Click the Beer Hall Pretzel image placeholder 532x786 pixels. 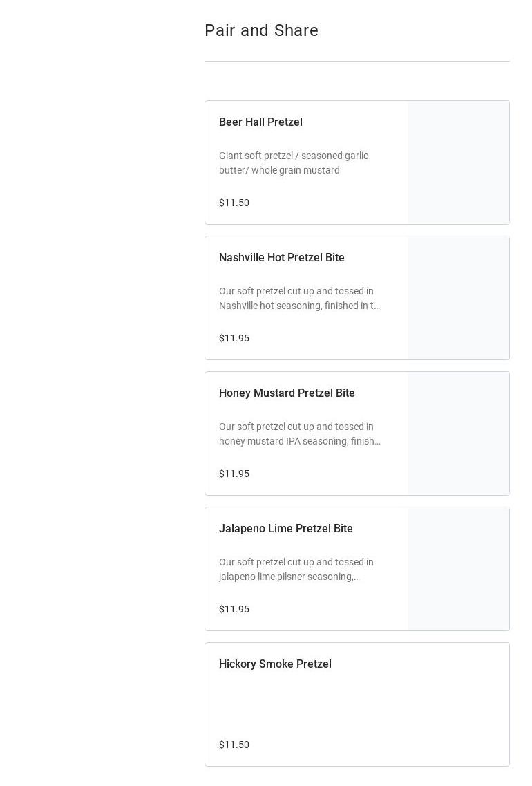pos(458,162)
